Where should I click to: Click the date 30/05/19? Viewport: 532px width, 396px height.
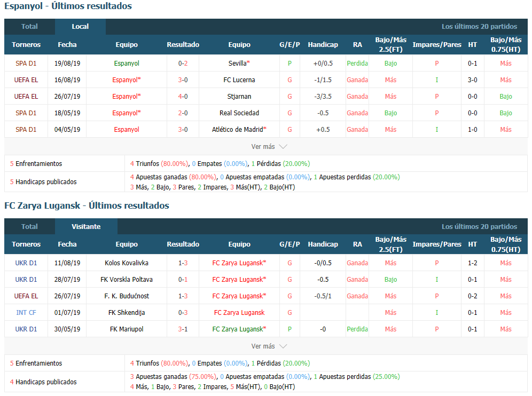tap(67, 329)
